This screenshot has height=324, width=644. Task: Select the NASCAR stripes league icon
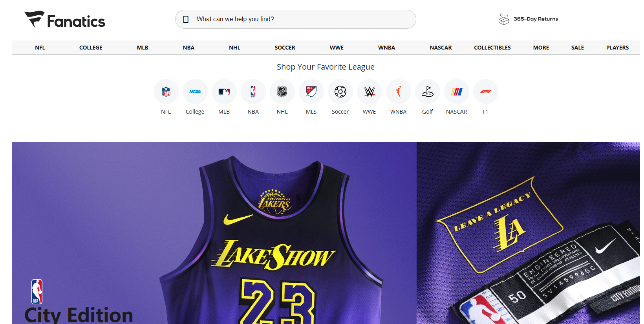point(457,92)
